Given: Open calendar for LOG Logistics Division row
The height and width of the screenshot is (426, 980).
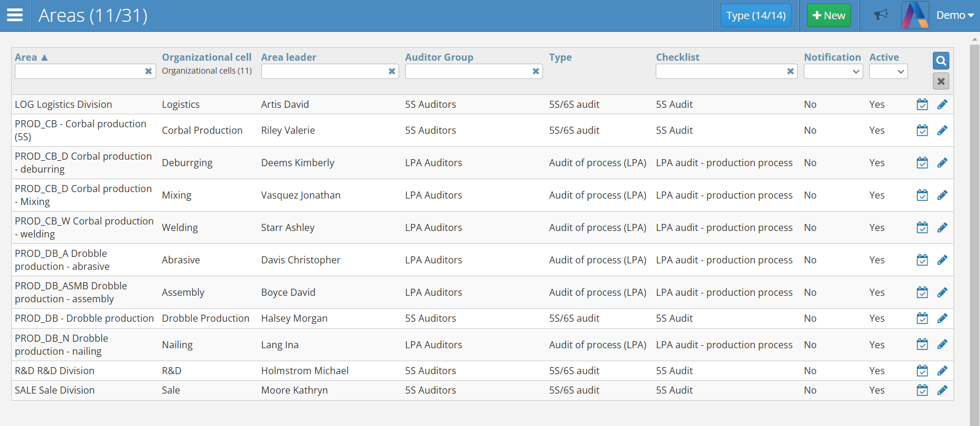Looking at the screenshot, I should [x=922, y=104].
